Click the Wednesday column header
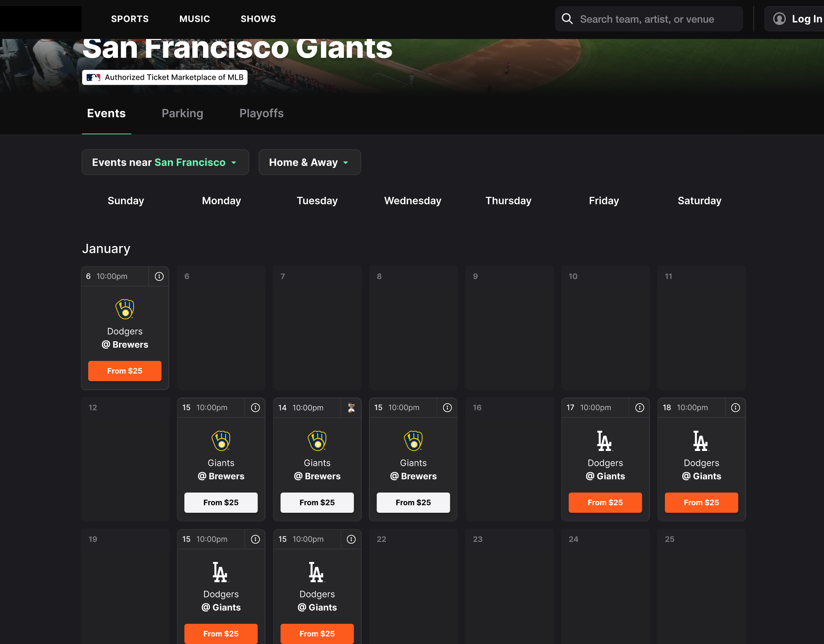824x644 pixels. point(413,201)
